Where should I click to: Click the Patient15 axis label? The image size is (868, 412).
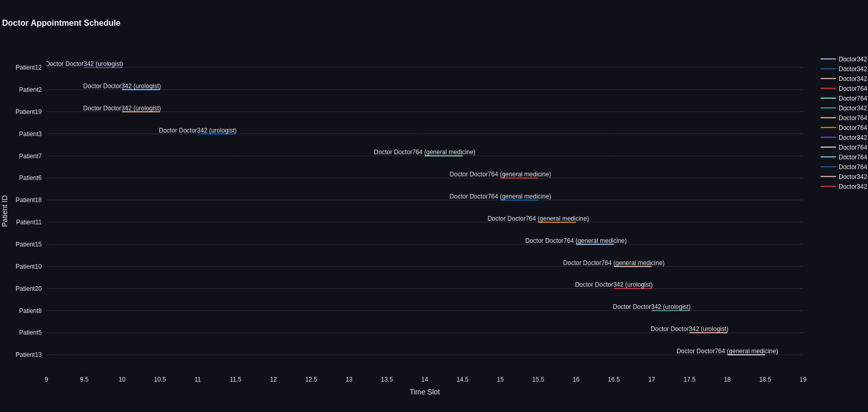(28, 244)
